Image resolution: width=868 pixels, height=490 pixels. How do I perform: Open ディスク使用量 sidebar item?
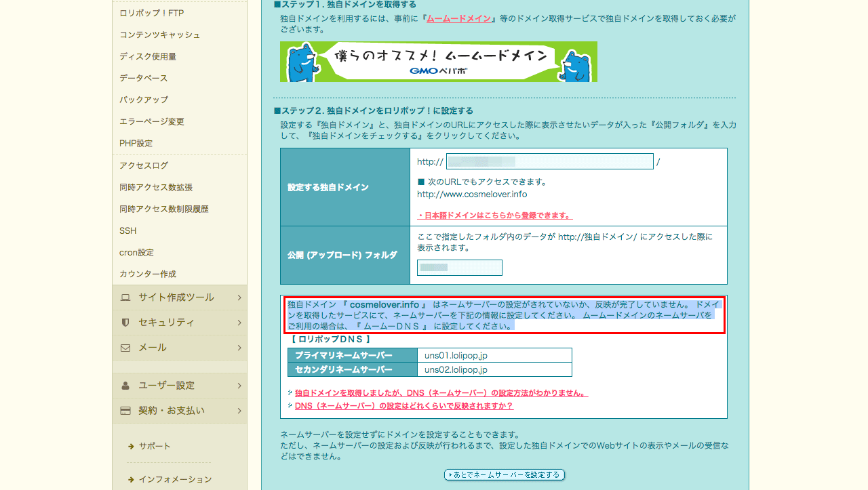click(147, 56)
